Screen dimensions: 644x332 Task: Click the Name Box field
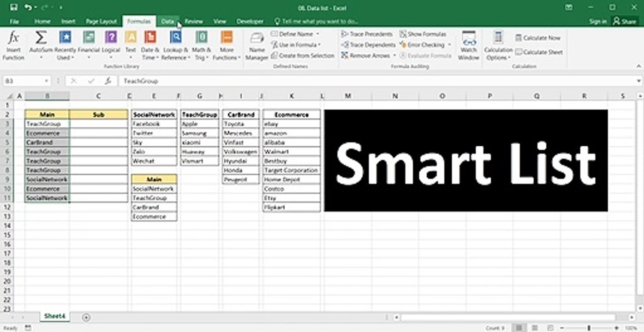click(x=23, y=81)
